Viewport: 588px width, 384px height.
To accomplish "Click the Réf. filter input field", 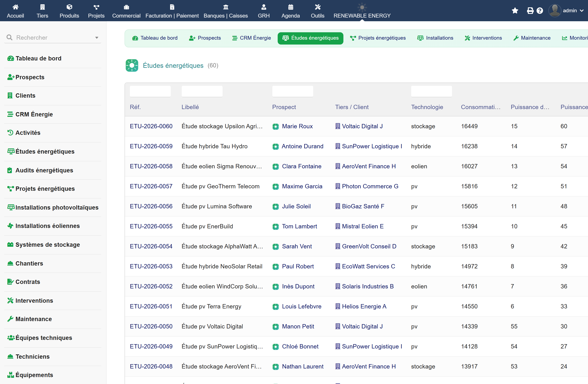I will pos(150,91).
